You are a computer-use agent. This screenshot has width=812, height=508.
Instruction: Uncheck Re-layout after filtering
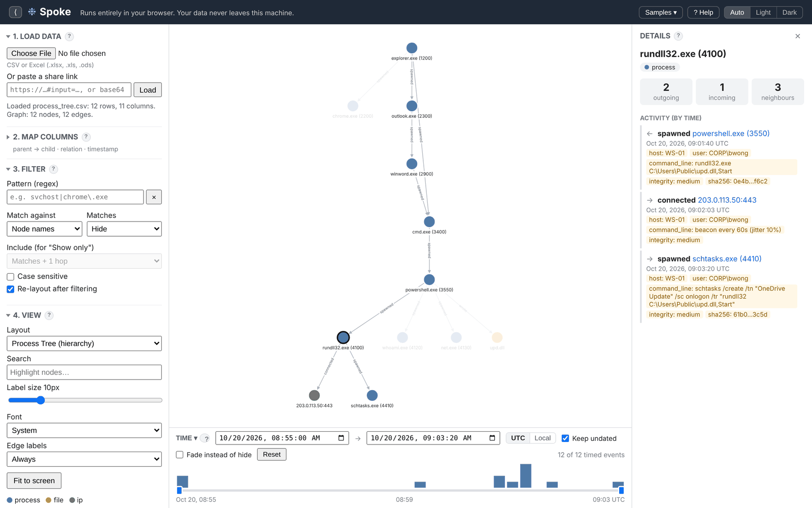pos(10,289)
